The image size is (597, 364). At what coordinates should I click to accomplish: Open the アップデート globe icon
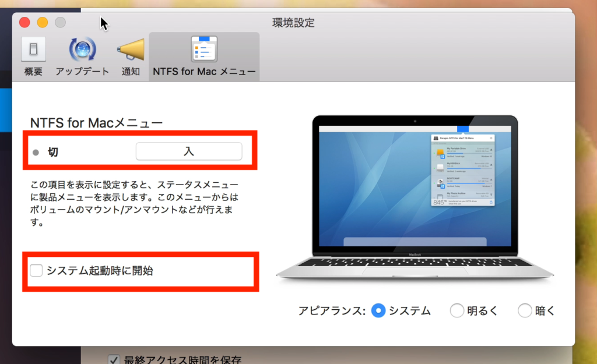tap(82, 49)
